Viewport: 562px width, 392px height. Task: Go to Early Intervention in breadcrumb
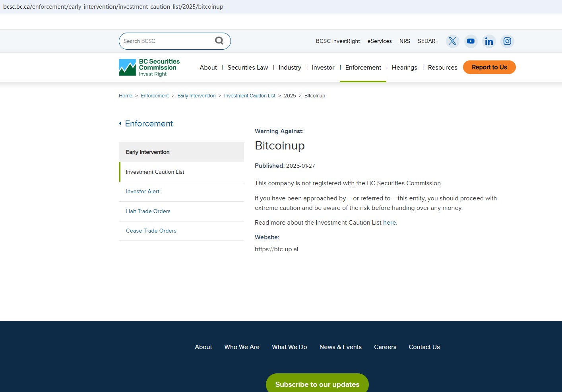pos(196,96)
